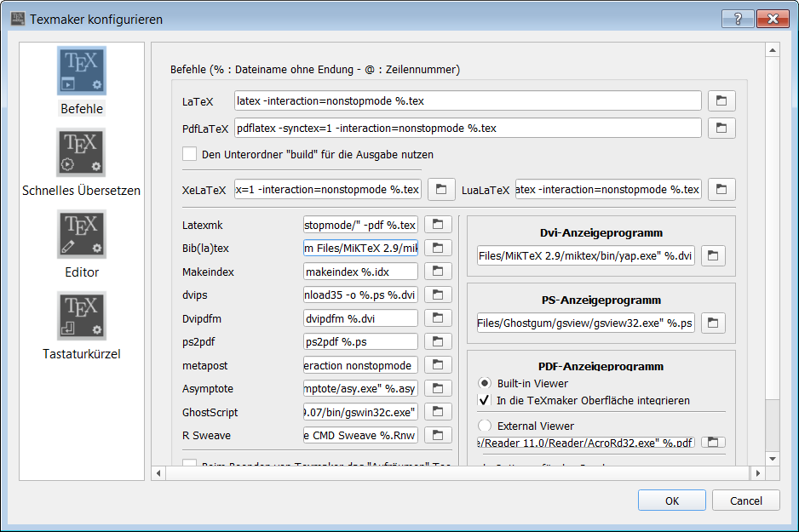Click the 'Dvi-Anzeigeprogramm' heading
Image resolution: width=799 pixels, height=532 pixels.
tap(601, 232)
